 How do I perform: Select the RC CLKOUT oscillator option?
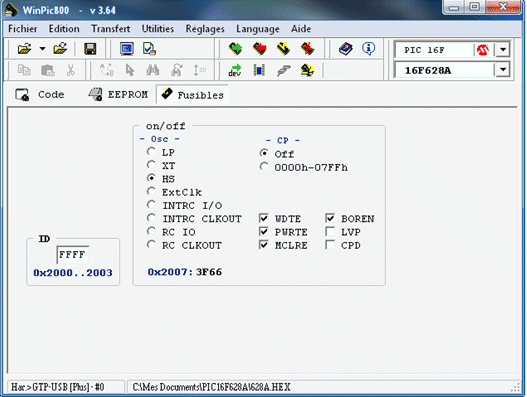[x=151, y=245]
